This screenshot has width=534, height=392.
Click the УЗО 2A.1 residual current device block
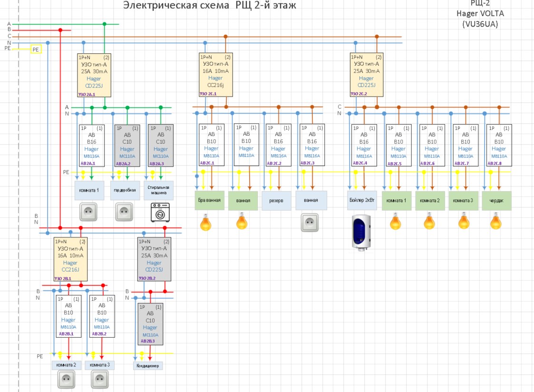94,75
